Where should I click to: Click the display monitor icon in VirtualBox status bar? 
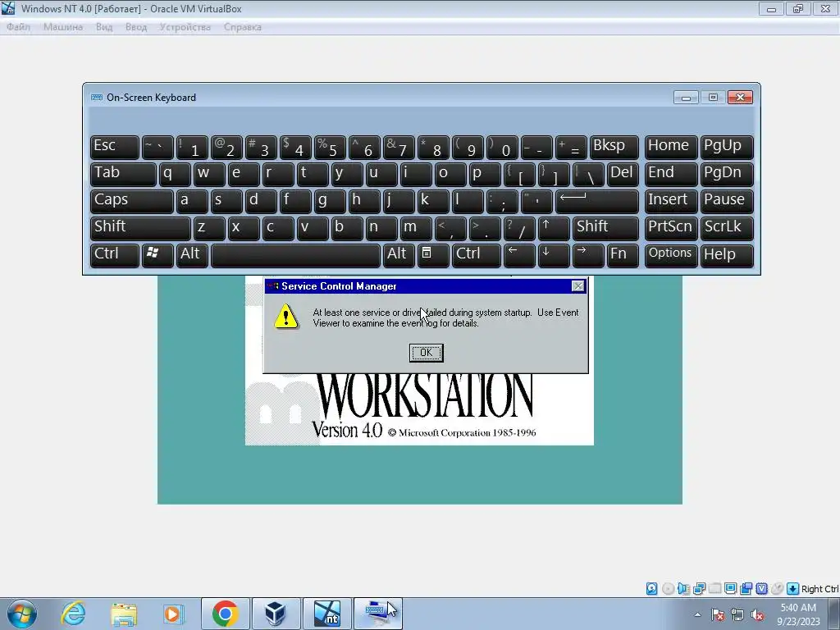click(x=730, y=589)
